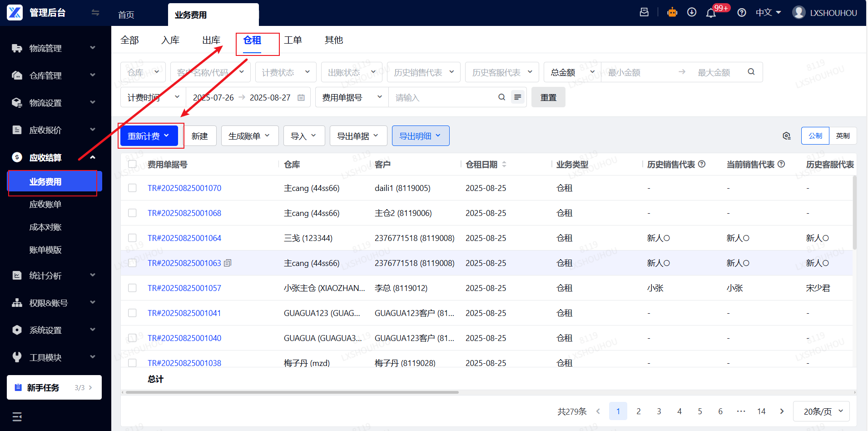Check row TR#20250825001063
Image resolution: width=868 pixels, height=431 pixels.
pyautogui.click(x=132, y=263)
